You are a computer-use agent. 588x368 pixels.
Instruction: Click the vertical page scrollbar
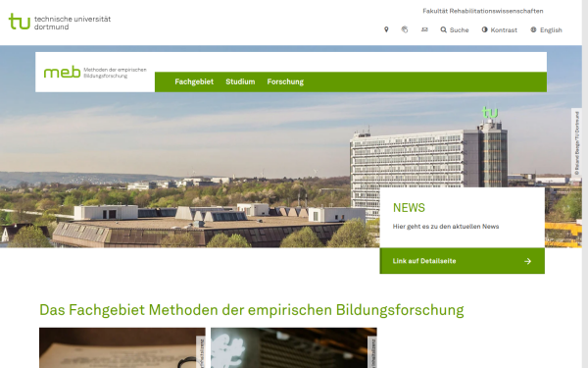[585, 184]
